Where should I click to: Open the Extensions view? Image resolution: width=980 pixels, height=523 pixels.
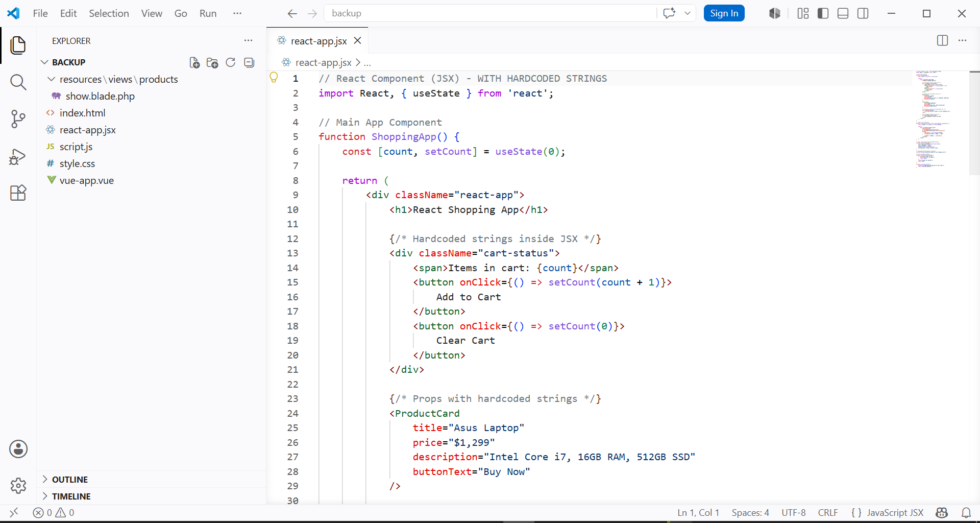(x=18, y=193)
